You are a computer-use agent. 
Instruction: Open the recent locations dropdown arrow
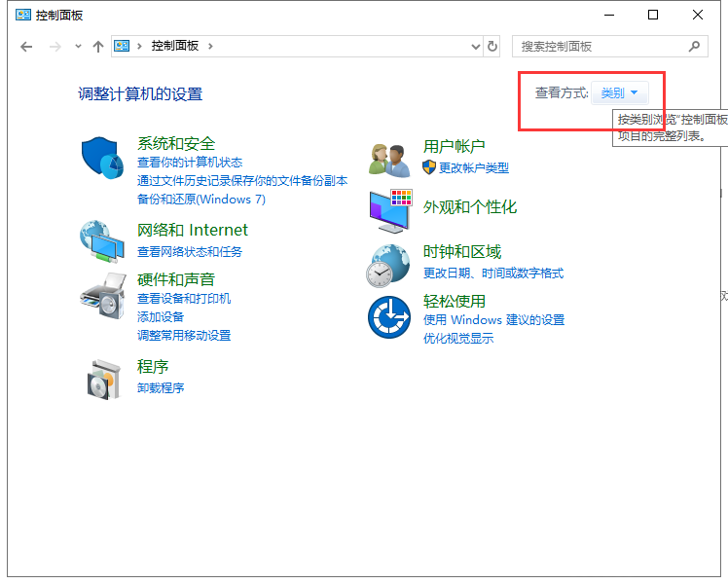coord(78,47)
